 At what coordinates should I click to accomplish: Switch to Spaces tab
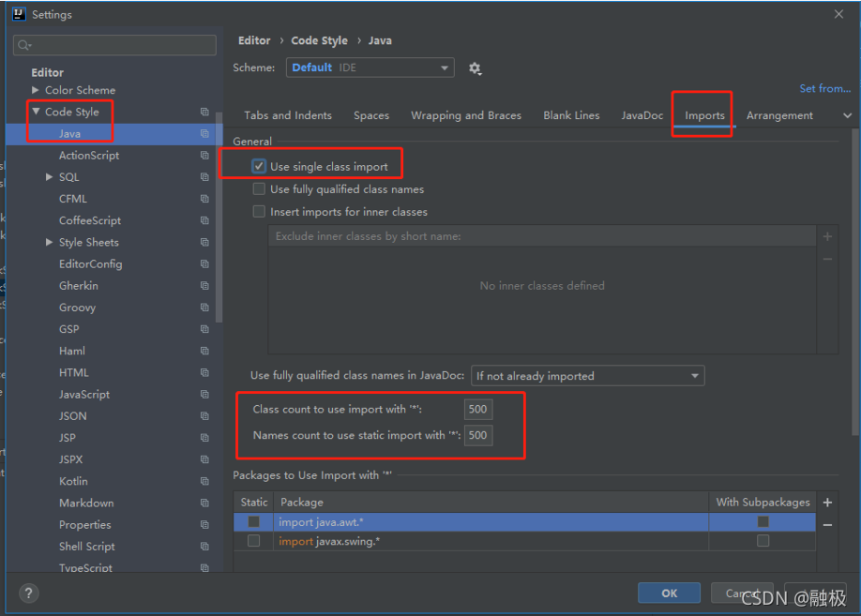[x=371, y=116]
